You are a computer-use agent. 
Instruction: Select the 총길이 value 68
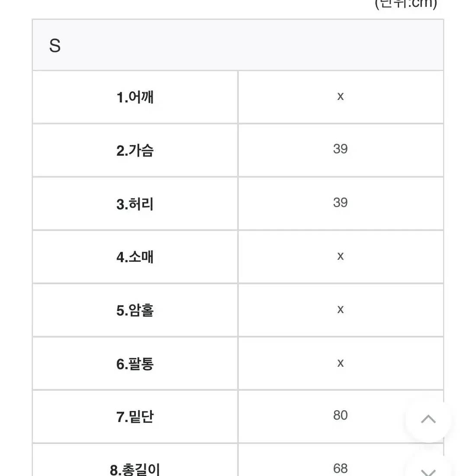(x=340, y=468)
